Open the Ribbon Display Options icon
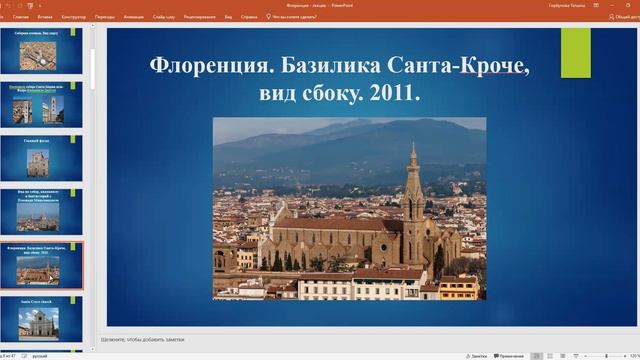640x360 pixels. (x=596, y=6)
